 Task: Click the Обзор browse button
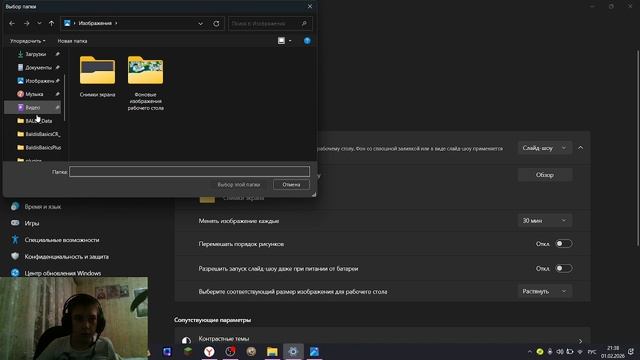[x=544, y=175]
